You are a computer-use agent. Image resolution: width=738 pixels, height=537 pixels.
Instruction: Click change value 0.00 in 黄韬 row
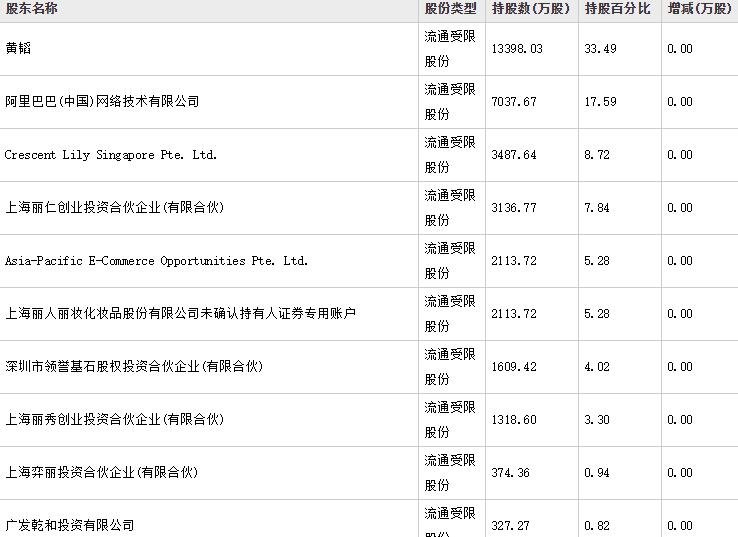(680, 48)
